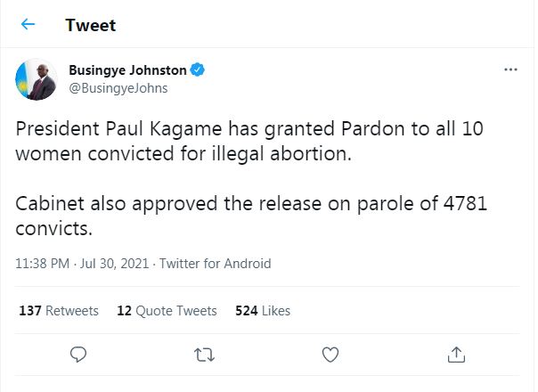Click the Busingye Johnston display name
This screenshot has height=392, width=538.
[x=129, y=69]
